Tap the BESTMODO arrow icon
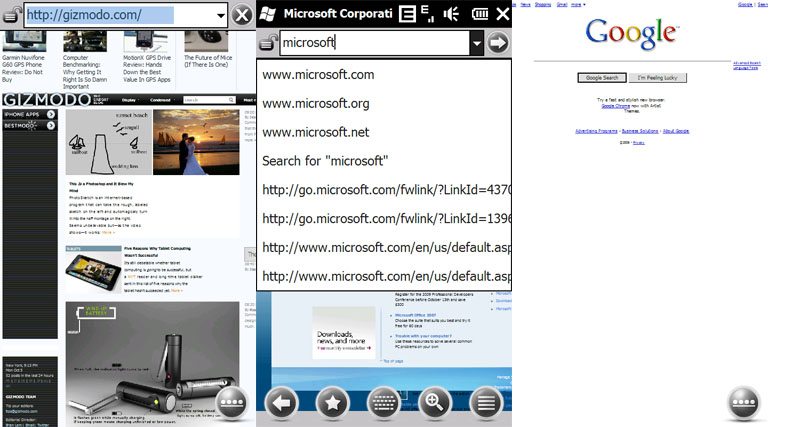 pos(51,125)
